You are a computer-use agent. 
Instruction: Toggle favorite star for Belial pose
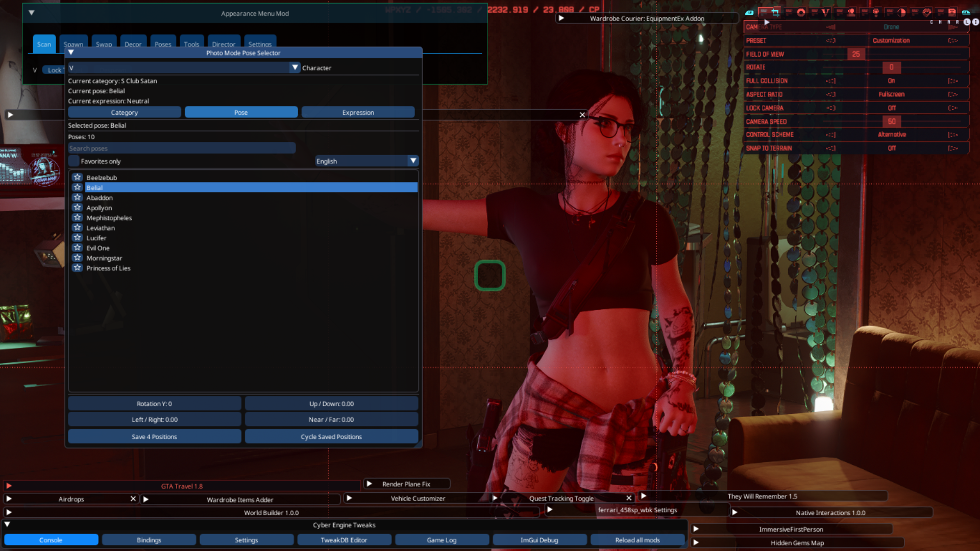[78, 187]
